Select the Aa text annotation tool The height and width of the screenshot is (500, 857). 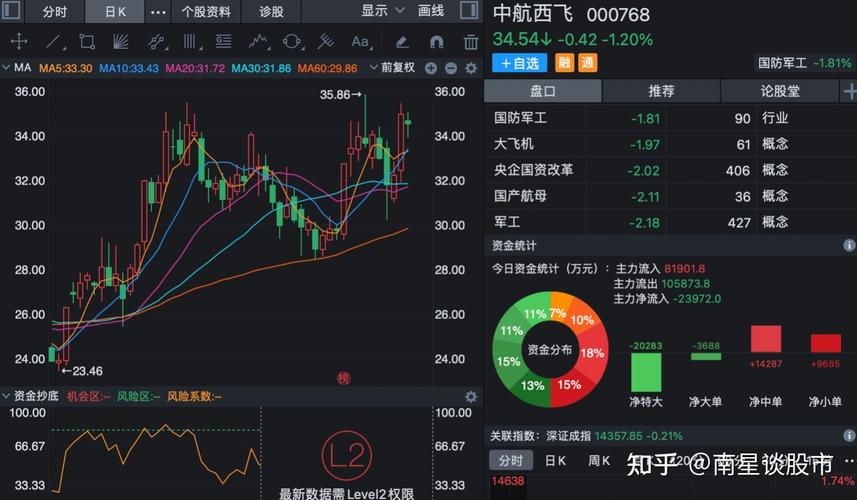coord(360,42)
